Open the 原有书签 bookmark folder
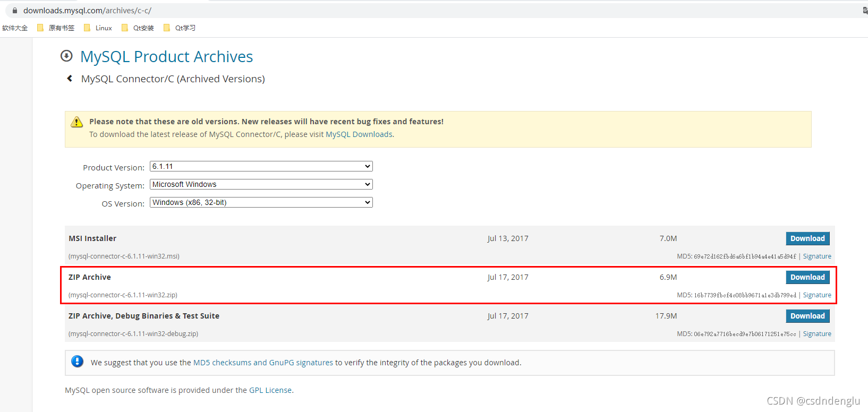 point(56,28)
